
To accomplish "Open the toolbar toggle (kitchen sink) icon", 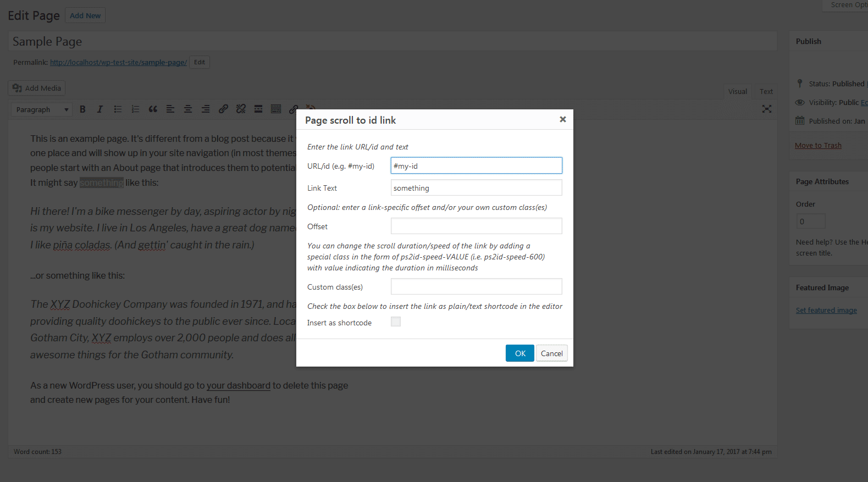I will point(276,109).
